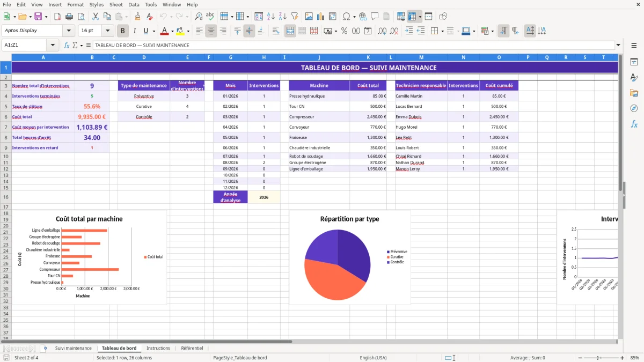Click the Formula equals button
This screenshot has width=644, height=362.
[x=89, y=46]
